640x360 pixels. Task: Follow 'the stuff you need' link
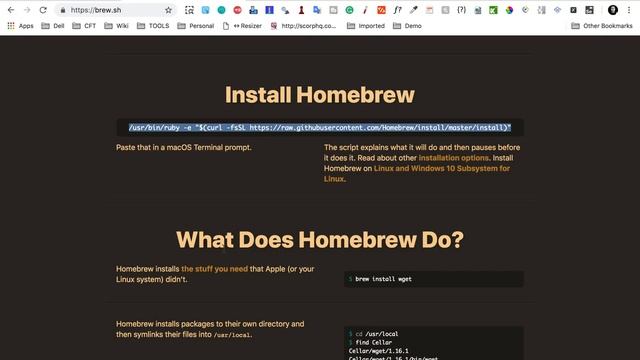pyautogui.click(x=214, y=269)
